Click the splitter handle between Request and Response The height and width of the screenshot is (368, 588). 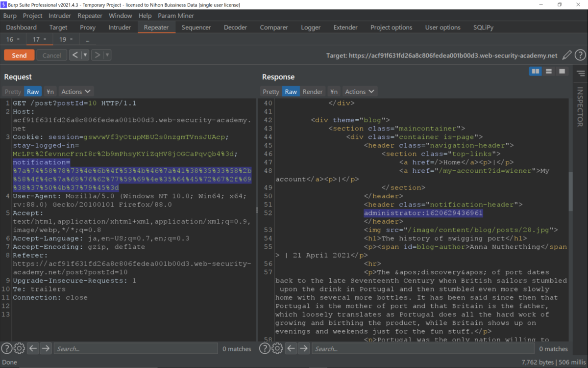[x=257, y=210]
